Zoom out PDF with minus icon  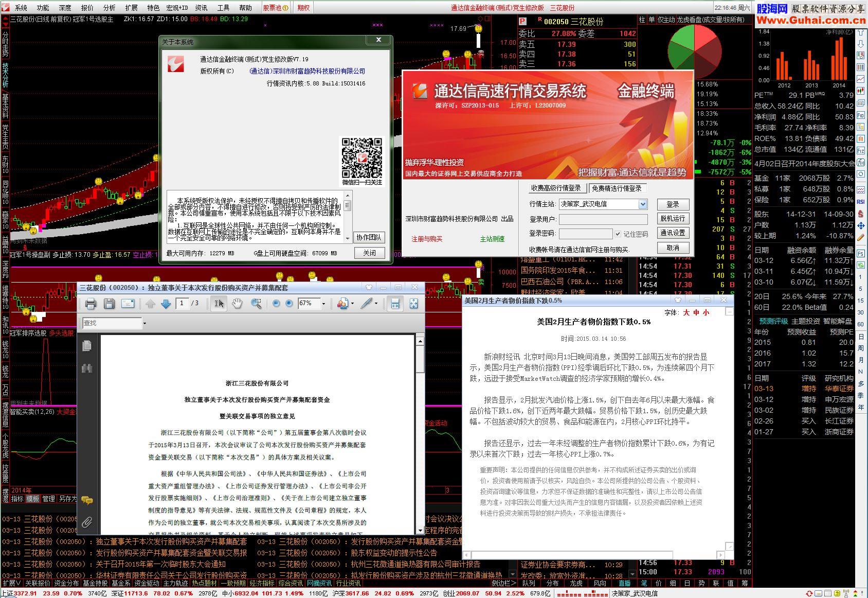click(x=276, y=304)
